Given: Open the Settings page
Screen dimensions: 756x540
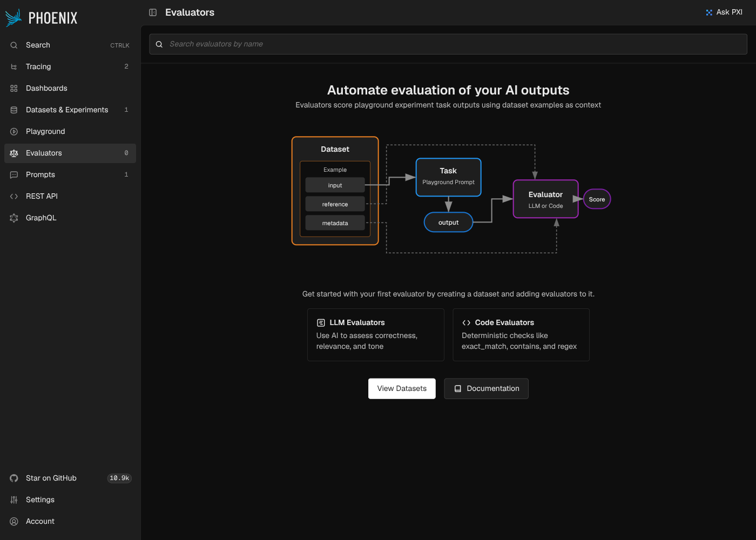Looking at the screenshot, I should pos(70,500).
